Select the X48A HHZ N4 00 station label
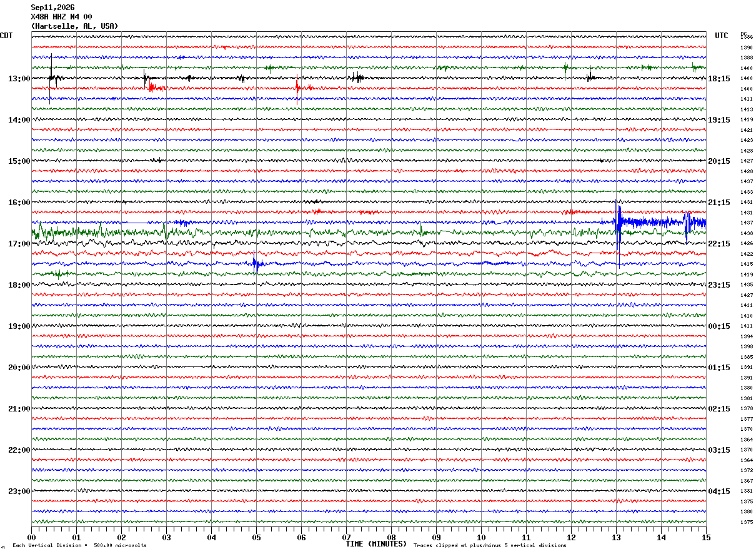This screenshot has width=756, height=554. point(61,17)
